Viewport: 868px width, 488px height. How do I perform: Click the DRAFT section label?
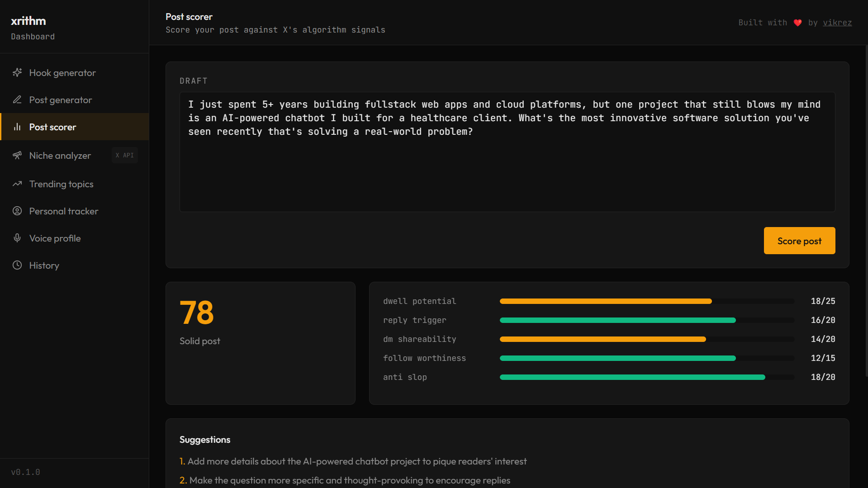pyautogui.click(x=194, y=81)
